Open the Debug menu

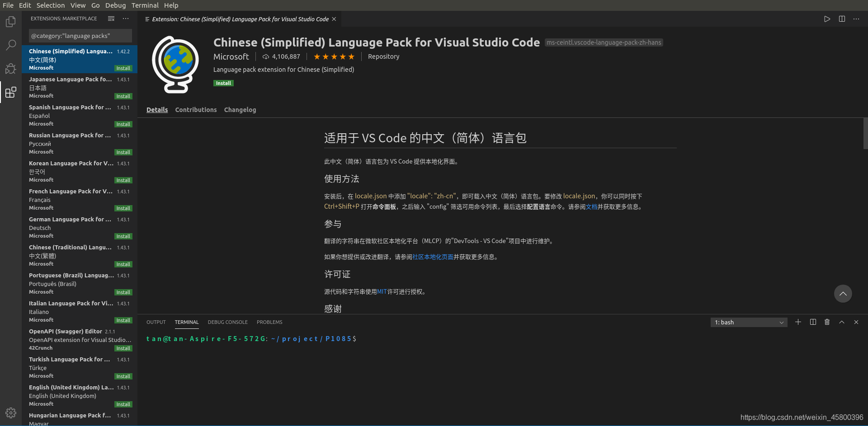pos(116,5)
